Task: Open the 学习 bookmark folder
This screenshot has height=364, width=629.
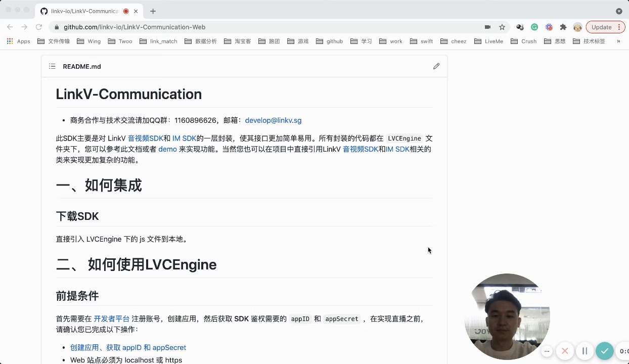Action: 361,41
